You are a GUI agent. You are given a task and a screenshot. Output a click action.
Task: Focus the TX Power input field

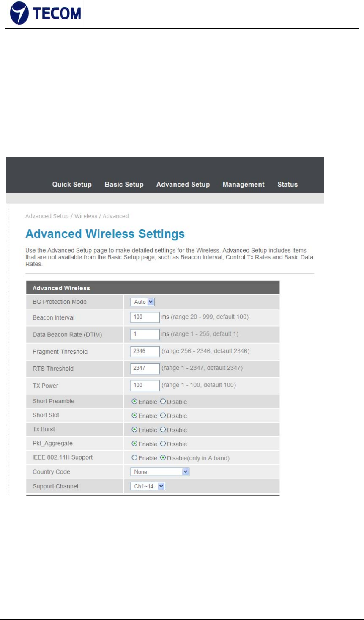click(145, 385)
